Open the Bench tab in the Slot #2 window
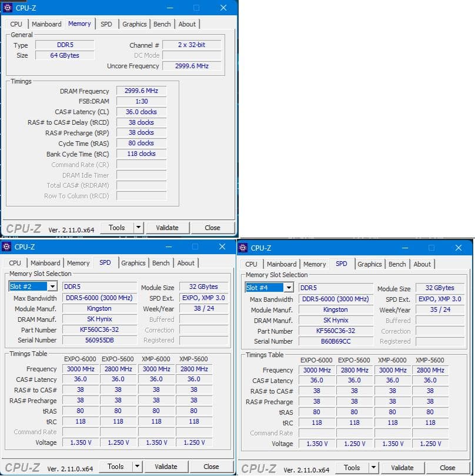Viewport: 475px width, 476px height. click(x=160, y=263)
